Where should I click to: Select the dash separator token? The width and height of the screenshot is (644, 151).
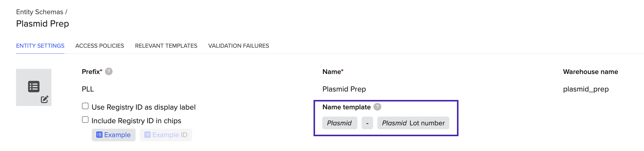pyautogui.click(x=367, y=123)
